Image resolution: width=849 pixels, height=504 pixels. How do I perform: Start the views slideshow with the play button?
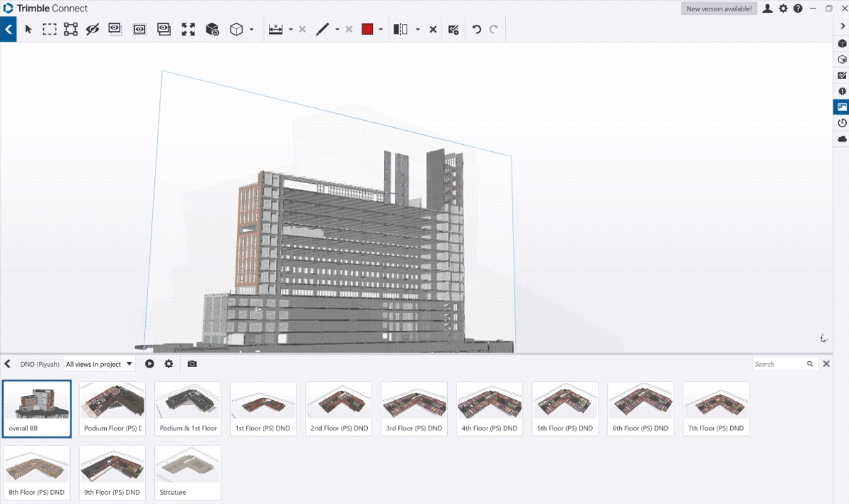point(149,363)
